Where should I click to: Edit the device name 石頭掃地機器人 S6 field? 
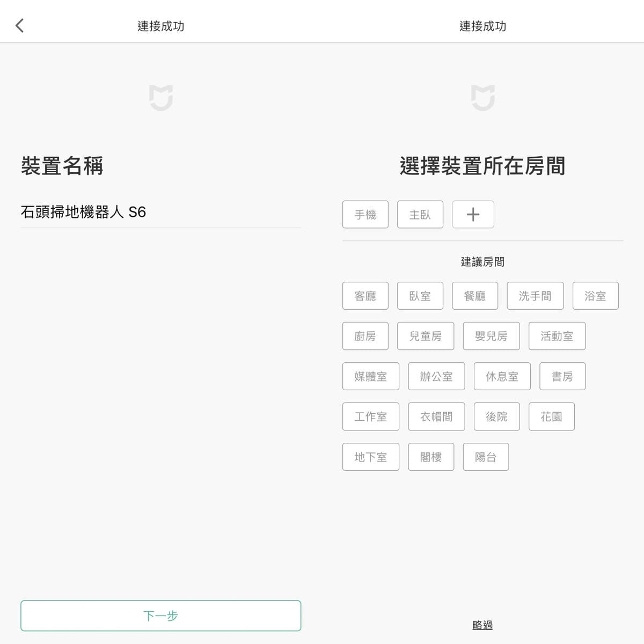point(160,213)
